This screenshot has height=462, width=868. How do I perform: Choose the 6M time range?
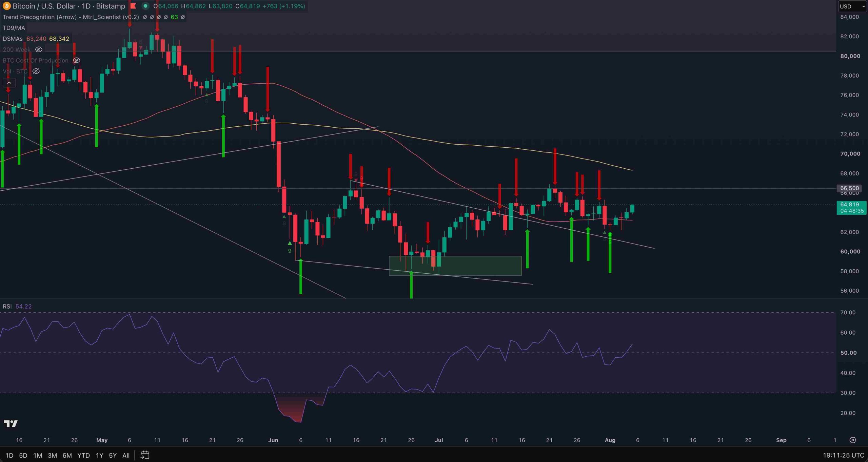67,455
